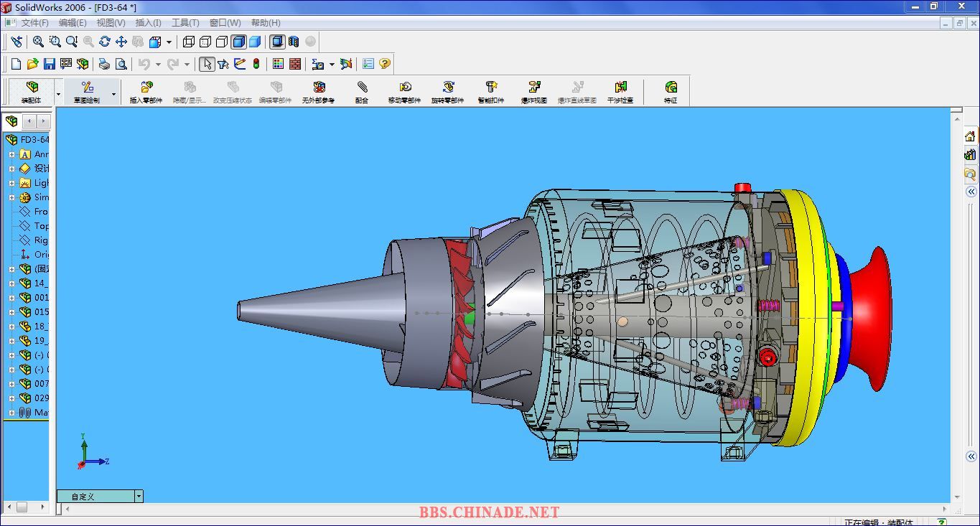Open the 视图(V) menu
Screen dimensions: 980x526
(x=111, y=23)
